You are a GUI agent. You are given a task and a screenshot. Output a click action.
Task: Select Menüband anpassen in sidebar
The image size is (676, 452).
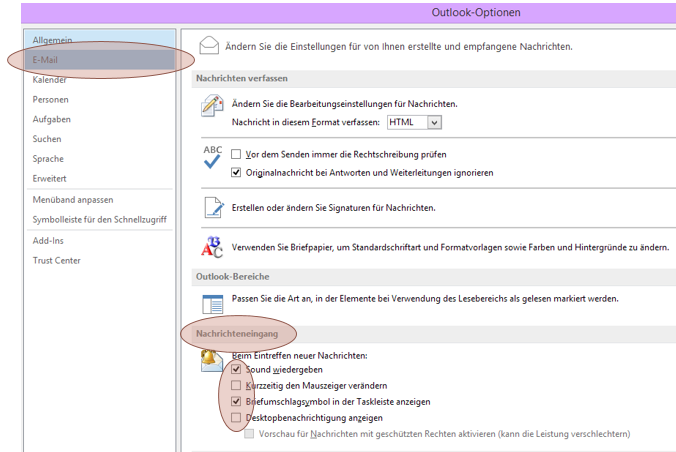[72, 199]
